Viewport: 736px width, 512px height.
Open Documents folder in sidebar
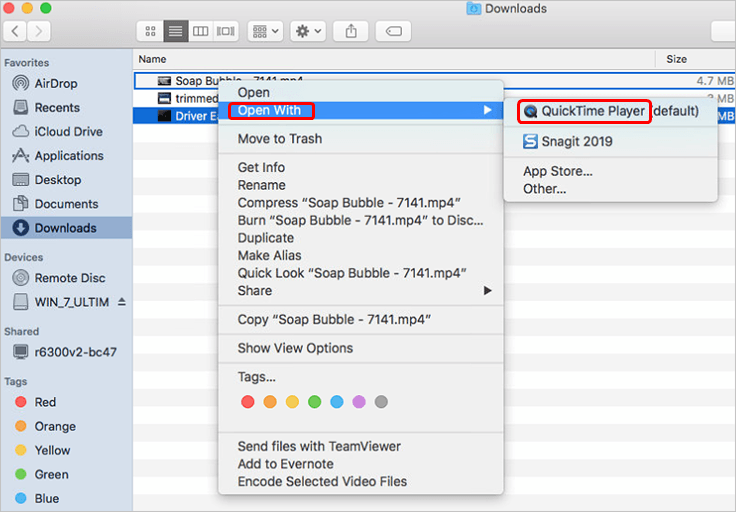66,204
